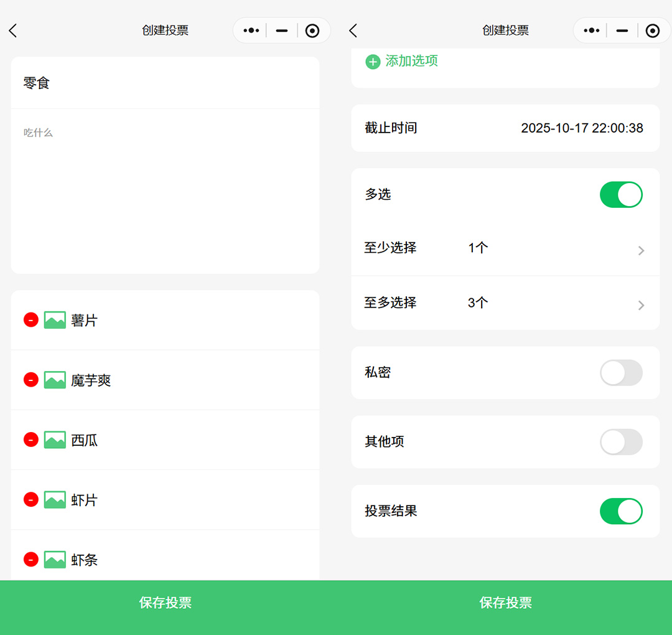Viewport: 672px width, 635px height.
Task: Go back using left panel back arrow
Action: 13,31
